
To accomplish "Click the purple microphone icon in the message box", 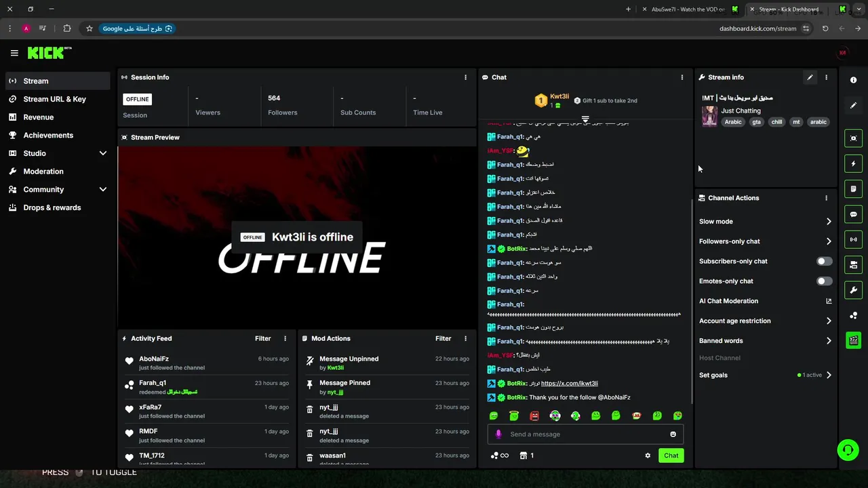I will coord(498,434).
